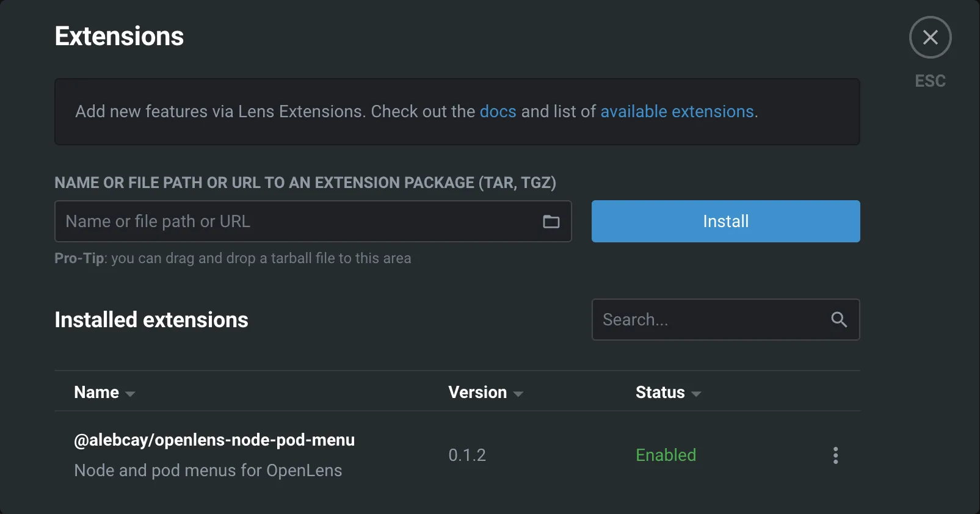Open the docs link
Screen dimensions: 980x514
click(498, 112)
